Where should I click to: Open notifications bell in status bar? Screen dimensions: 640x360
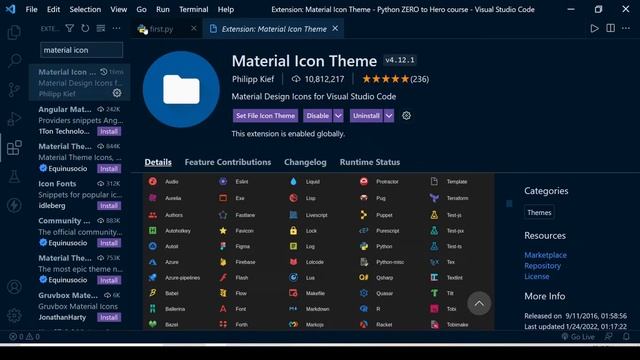coord(626,337)
